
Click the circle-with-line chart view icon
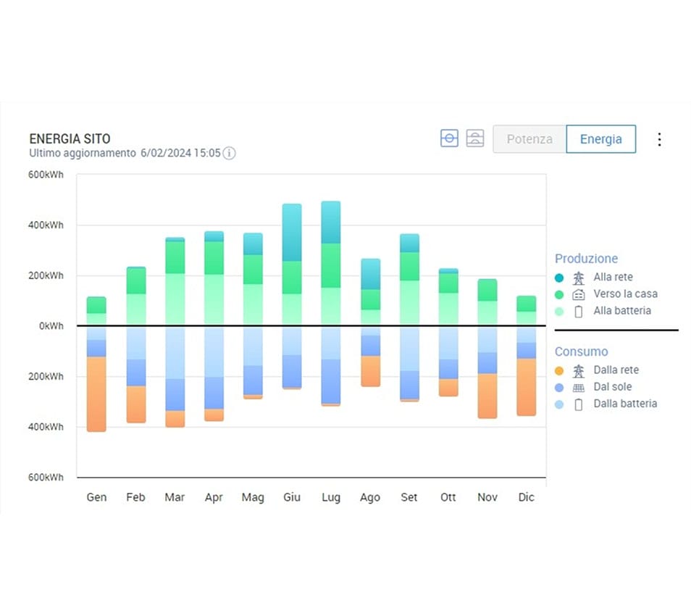[450, 138]
